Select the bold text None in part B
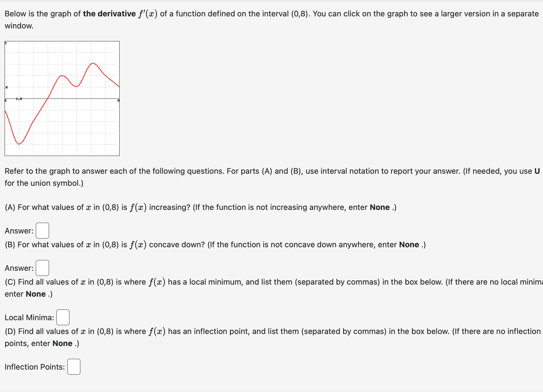 coord(408,244)
